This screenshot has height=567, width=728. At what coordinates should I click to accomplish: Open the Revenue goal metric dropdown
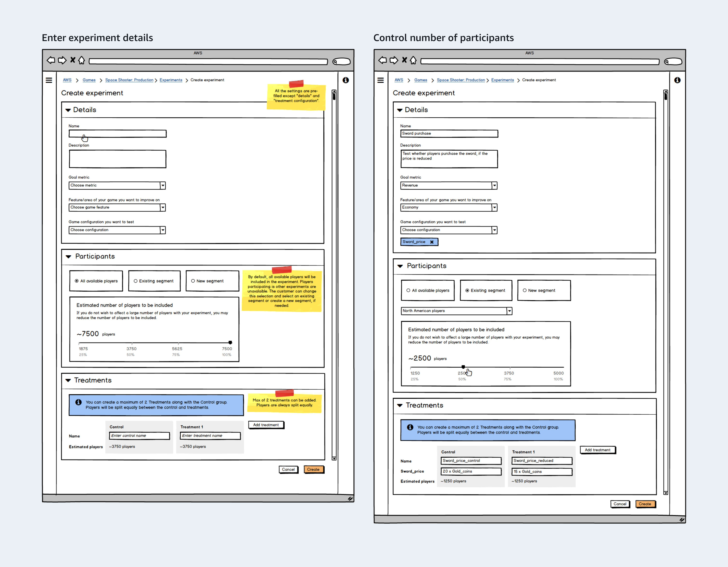coord(449,186)
